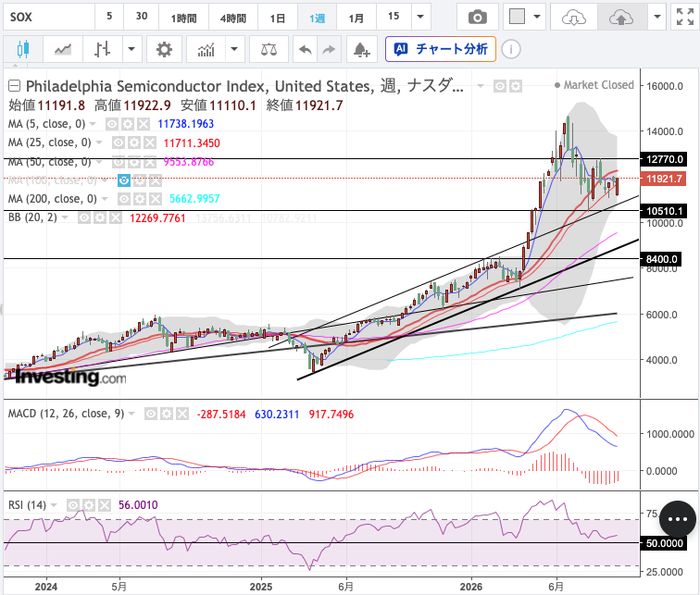Open RSI (14) settings gear

click(x=89, y=505)
